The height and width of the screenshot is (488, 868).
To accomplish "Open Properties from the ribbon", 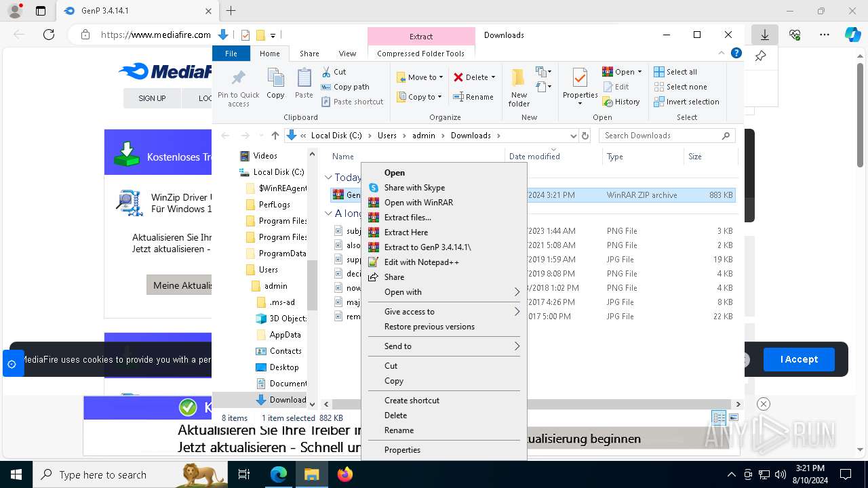I will (x=580, y=87).
